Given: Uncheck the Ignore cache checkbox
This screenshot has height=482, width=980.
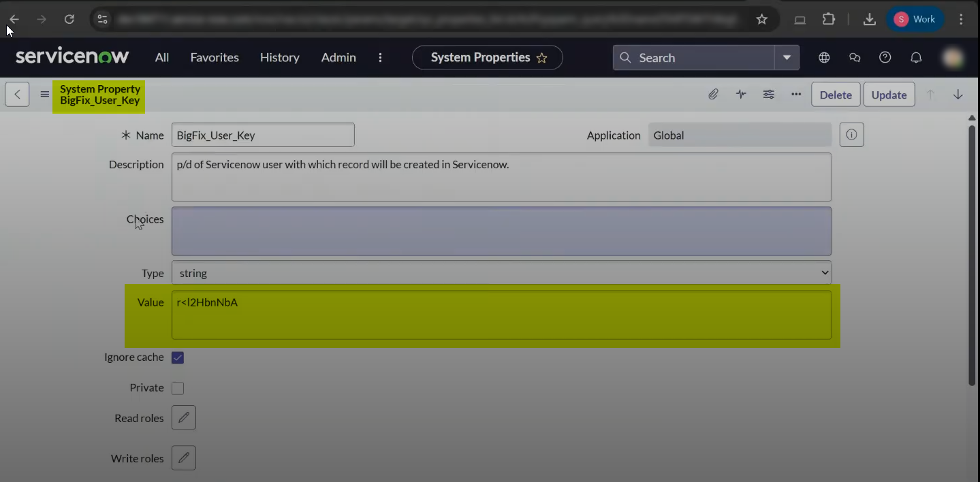Looking at the screenshot, I should point(178,357).
